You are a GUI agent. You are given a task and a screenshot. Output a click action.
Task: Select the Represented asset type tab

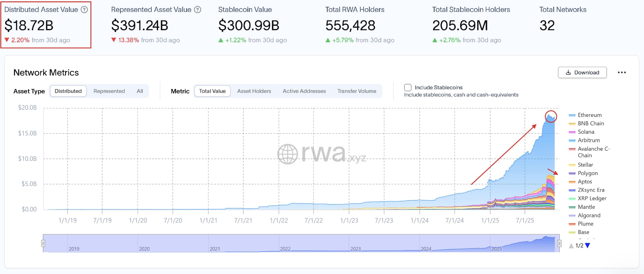click(109, 91)
